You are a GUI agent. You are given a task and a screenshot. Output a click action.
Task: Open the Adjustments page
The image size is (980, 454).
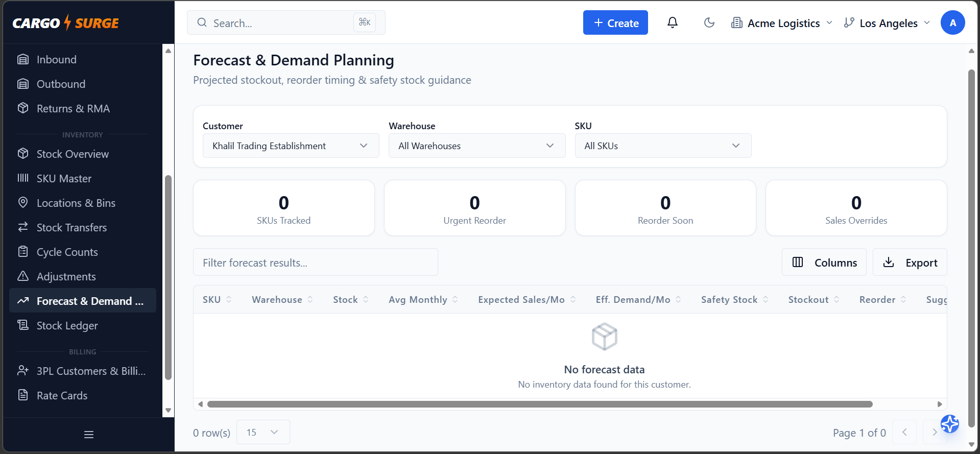83,276
